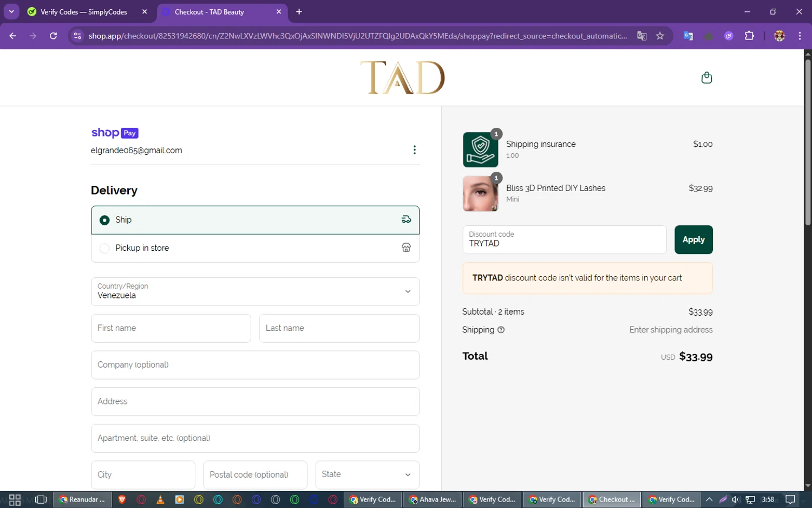Viewport: 812px width, 508px height.
Task: Click the TRYTAD invalid discount message
Action: tap(587, 278)
